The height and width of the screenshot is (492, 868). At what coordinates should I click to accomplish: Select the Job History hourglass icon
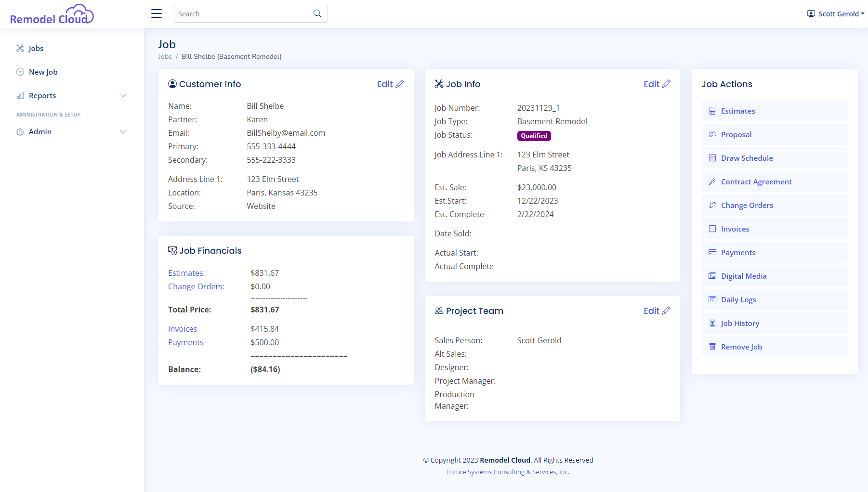tap(713, 323)
